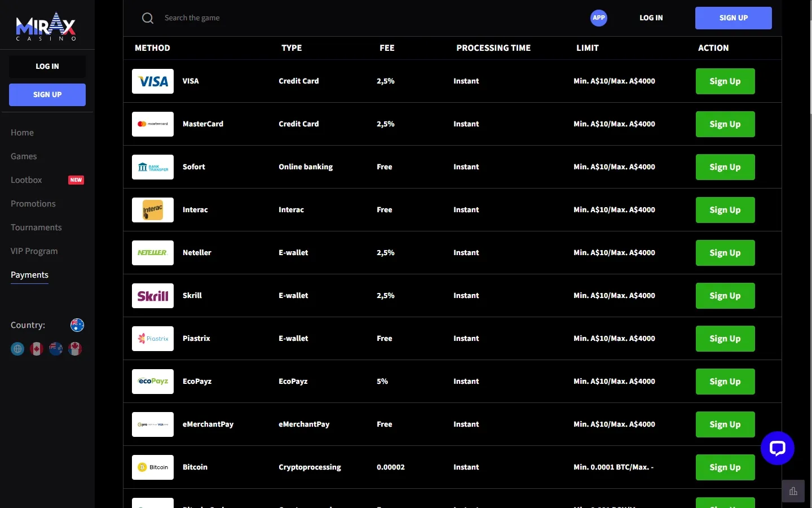Screen dimensions: 812x508
Task: Go to Home in sidebar
Action: (22, 133)
